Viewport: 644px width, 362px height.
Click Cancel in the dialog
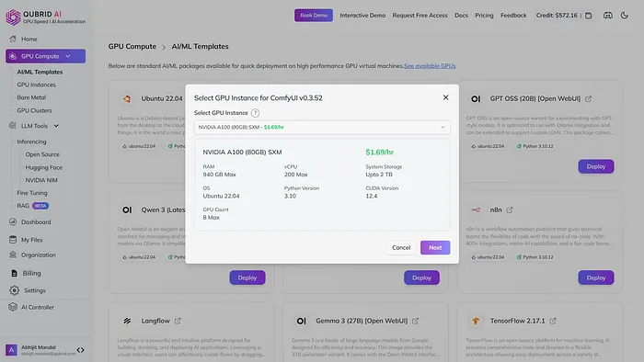point(401,248)
